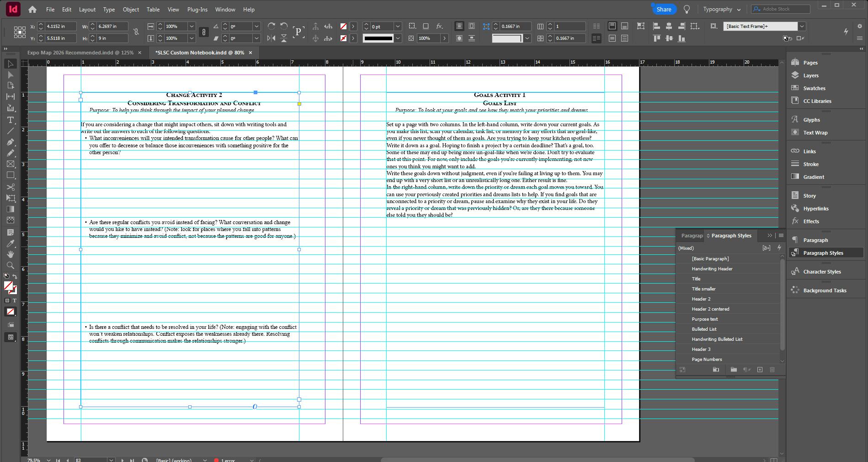This screenshot has height=462, width=868.
Task: Toggle the scale percentage chain link
Action: 204,32
